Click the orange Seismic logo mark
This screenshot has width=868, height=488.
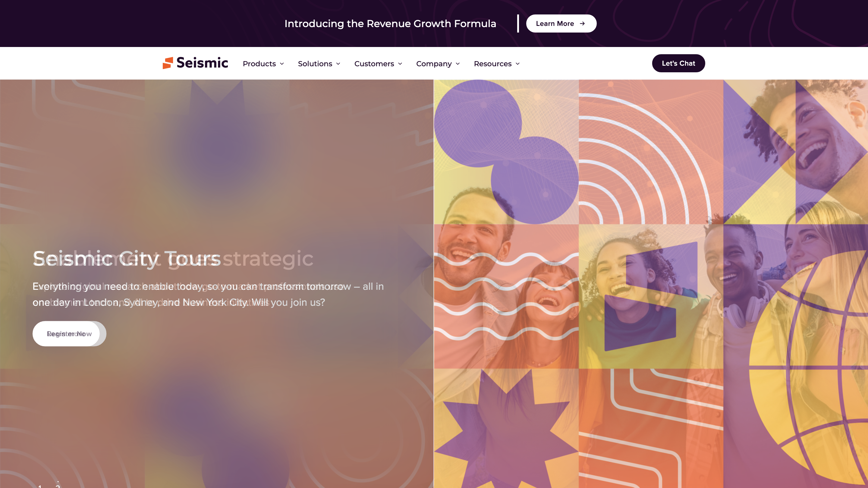168,63
